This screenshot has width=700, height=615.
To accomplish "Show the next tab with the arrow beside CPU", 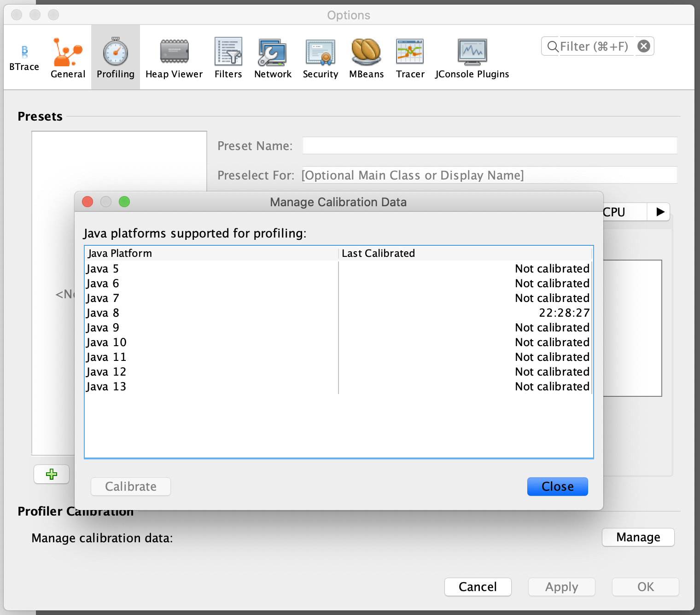I will tap(660, 212).
